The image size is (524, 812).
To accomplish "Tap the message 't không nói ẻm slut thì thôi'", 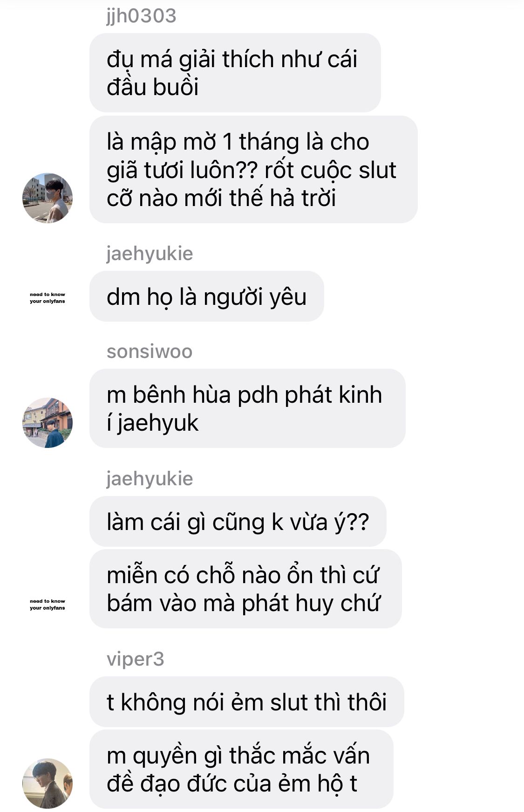I will (246, 702).
